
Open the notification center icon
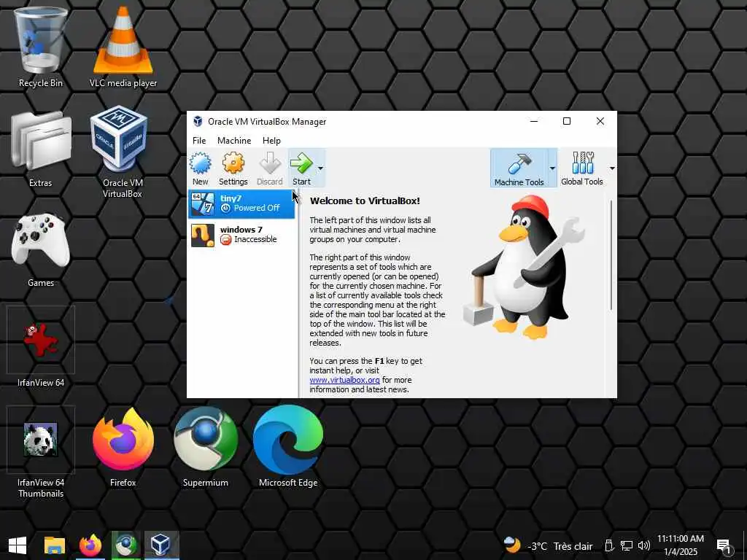[724, 546]
